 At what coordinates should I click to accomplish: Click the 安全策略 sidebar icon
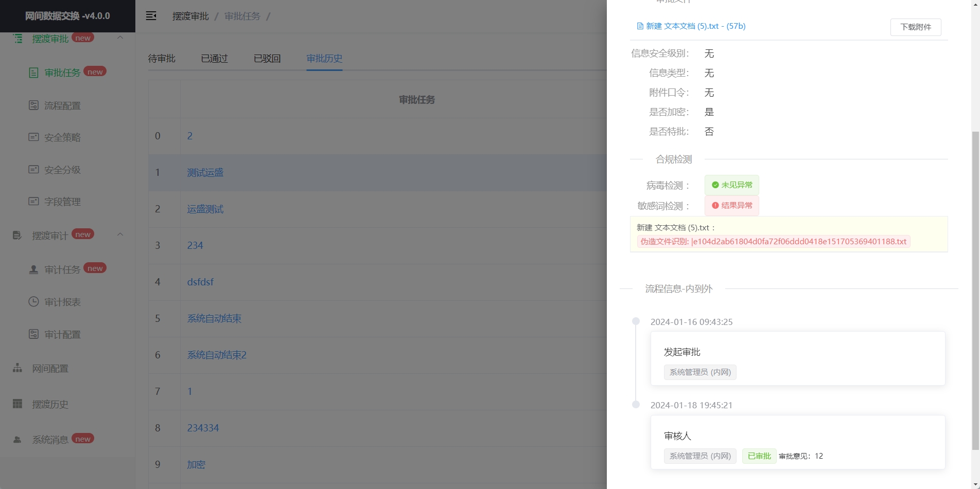33,137
